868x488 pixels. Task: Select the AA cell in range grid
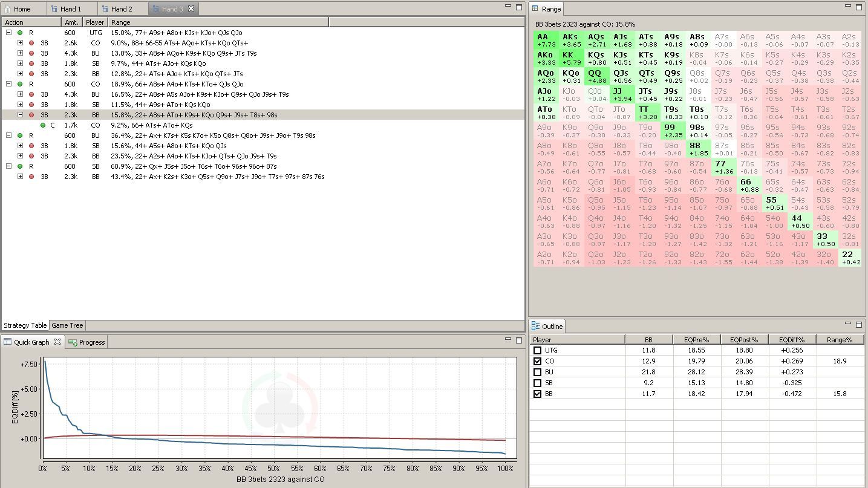click(x=546, y=40)
